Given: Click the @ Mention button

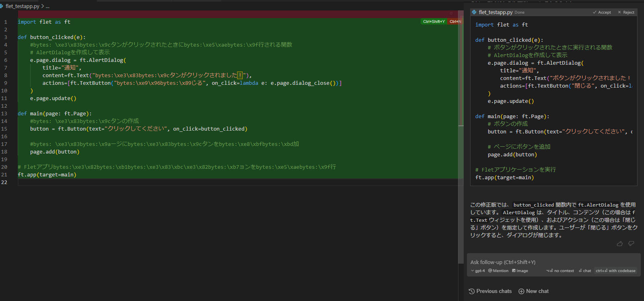Looking at the screenshot, I should [498, 271].
